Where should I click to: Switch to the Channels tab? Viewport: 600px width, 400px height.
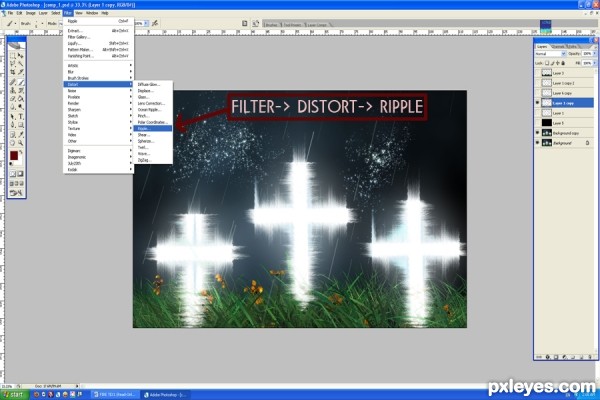(x=558, y=46)
